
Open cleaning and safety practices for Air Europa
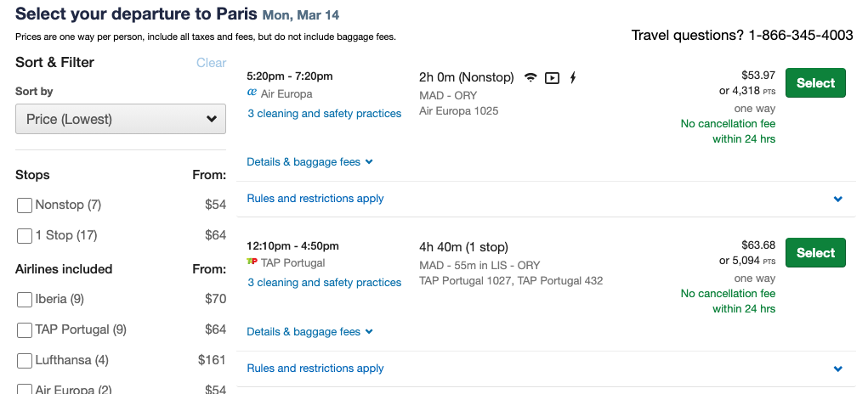[325, 113]
